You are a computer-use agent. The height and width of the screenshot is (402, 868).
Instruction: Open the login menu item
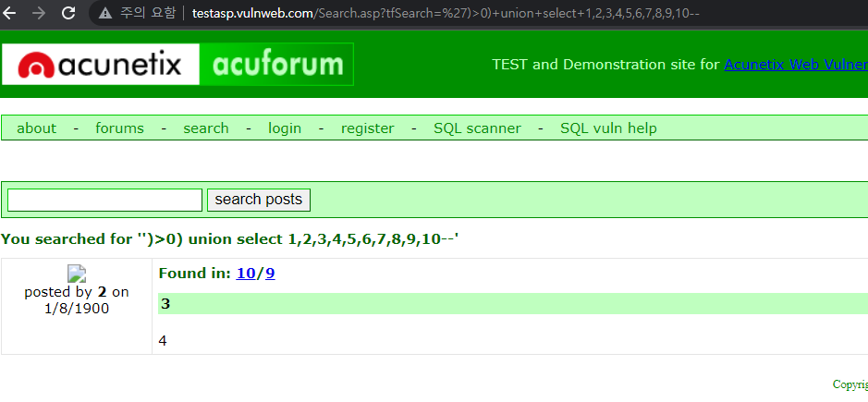pyautogui.click(x=285, y=128)
